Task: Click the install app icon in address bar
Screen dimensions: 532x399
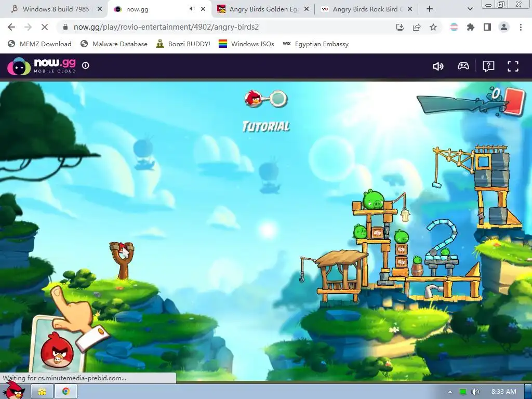Action: point(400,27)
